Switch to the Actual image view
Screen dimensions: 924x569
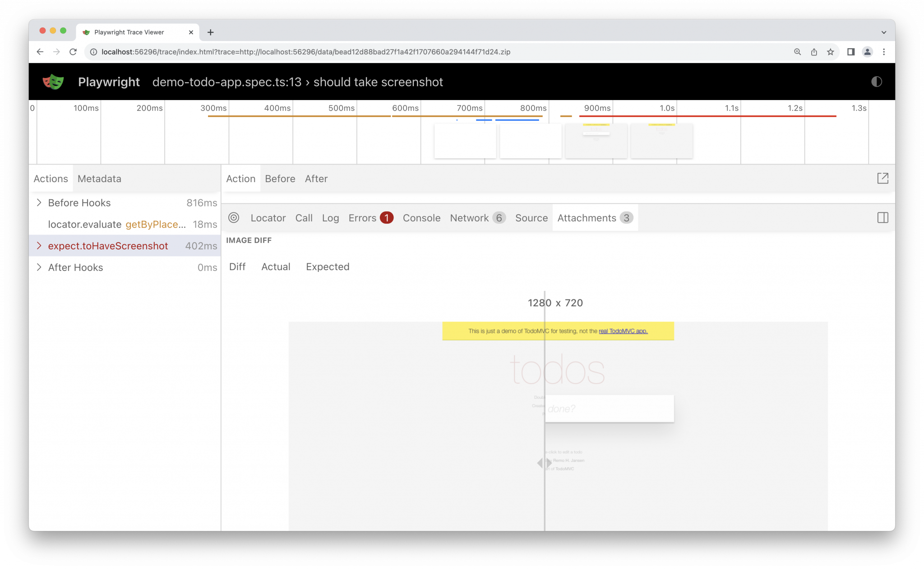point(276,266)
